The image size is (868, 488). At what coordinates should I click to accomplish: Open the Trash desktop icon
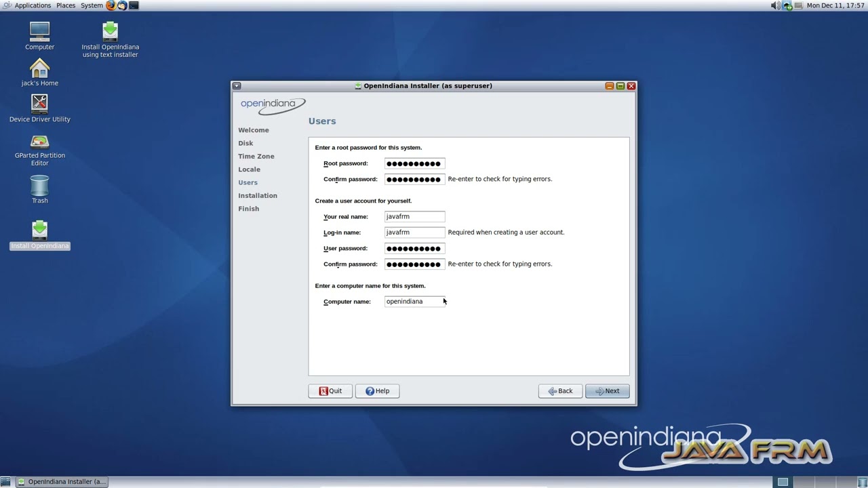[39, 189]
